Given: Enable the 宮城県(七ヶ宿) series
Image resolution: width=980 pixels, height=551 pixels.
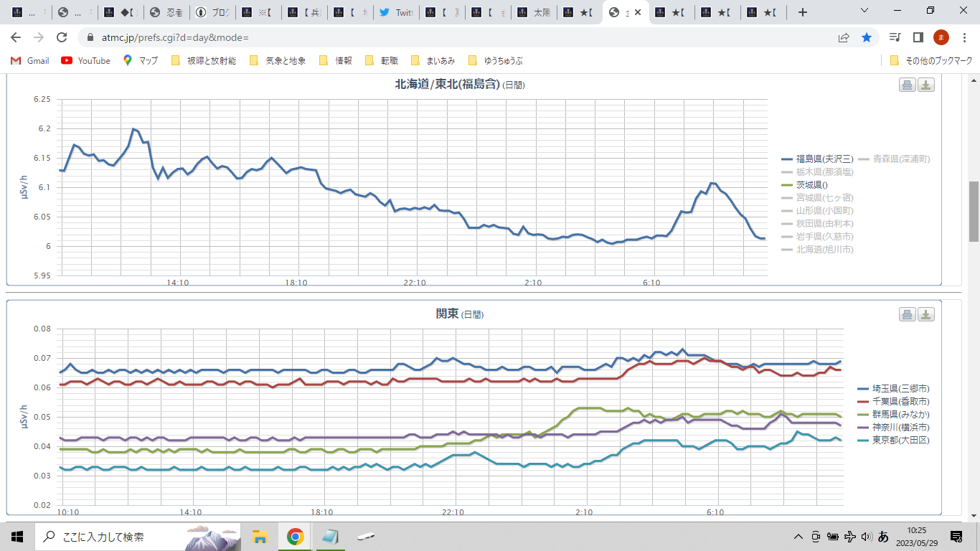Looking at the screenshot, I should click(818, 198).
